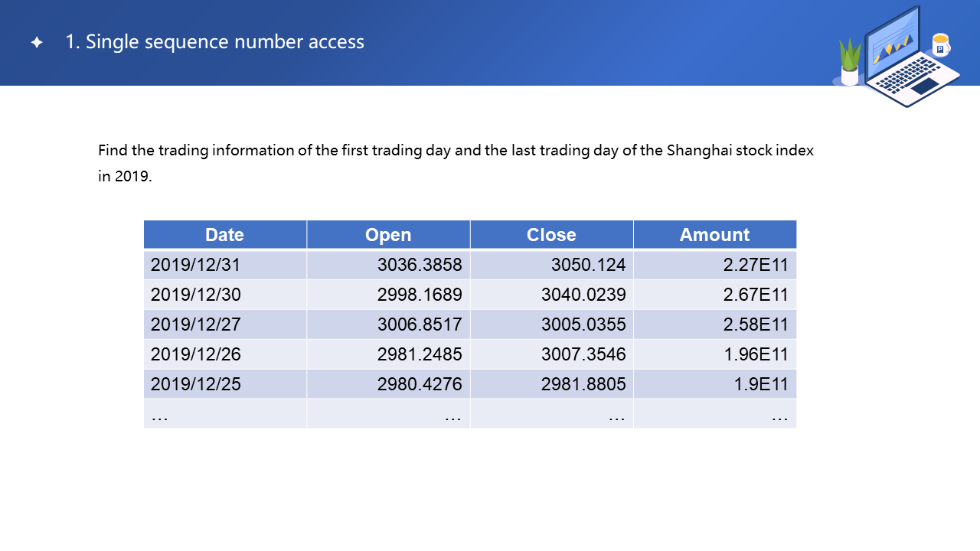Select the close value 3050.124
Screen dimensions: 980x551
coord(588,265)
